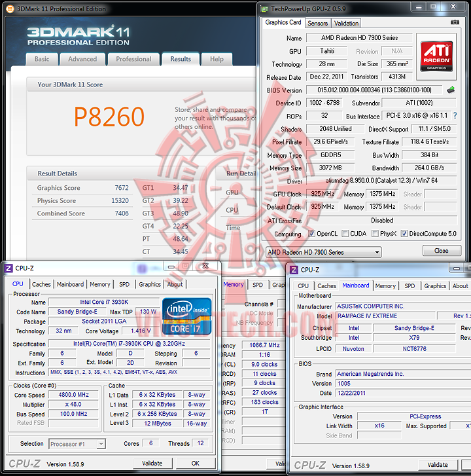Toggle the OpenCL checkbox in GPU-Z
The image size is (471, 476).
point(311,234)
